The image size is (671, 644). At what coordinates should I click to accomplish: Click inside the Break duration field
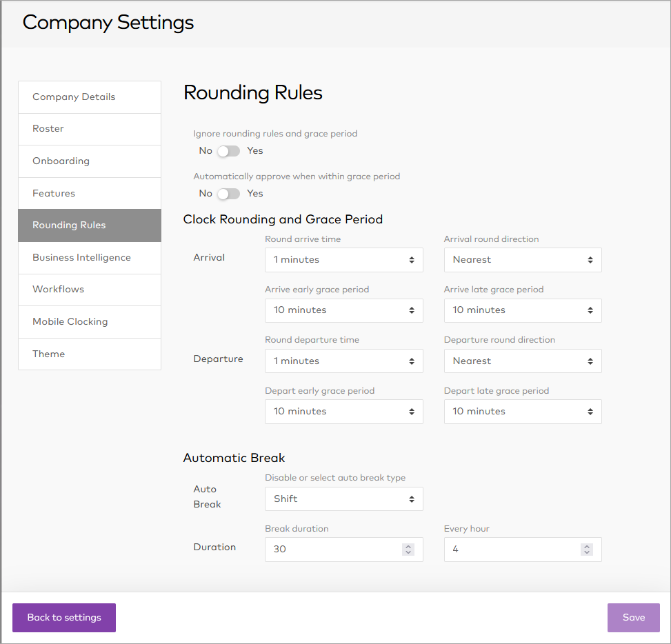[331, 550]
